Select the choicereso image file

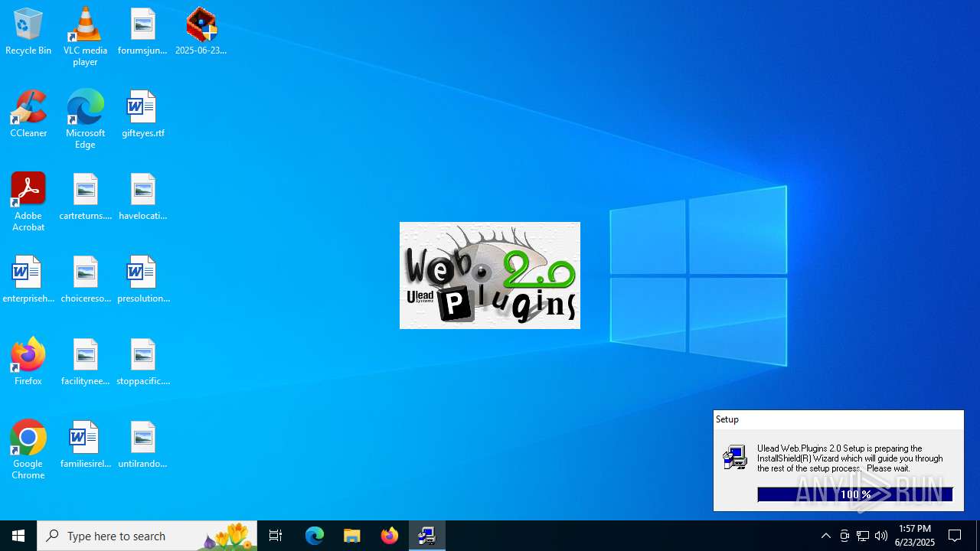(x=85, y=280)
